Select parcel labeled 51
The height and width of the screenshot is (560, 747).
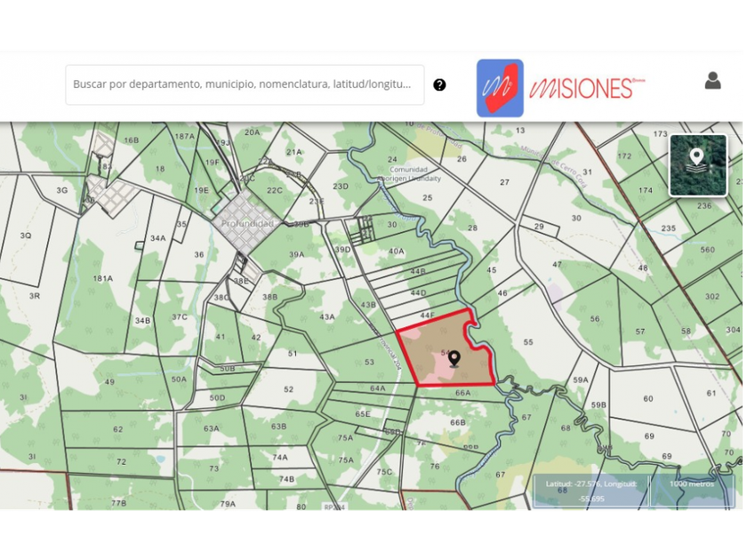pyautogui.click(x=292, y=354)
